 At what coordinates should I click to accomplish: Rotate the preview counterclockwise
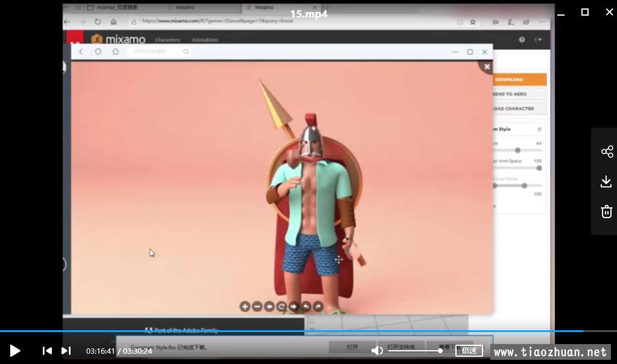point(306,307)
